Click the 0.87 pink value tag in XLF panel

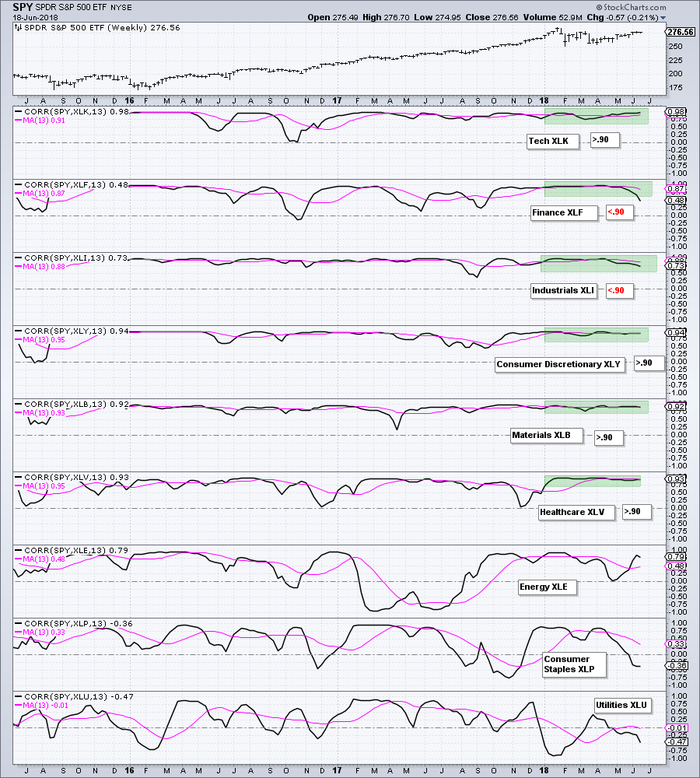click(676, 188)
